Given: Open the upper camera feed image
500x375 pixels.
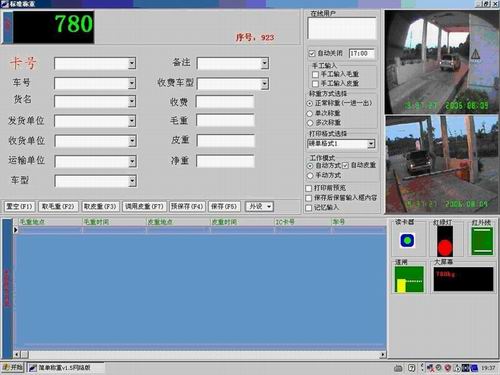Looking at the screenshot, I should click(x=441, y=62).
